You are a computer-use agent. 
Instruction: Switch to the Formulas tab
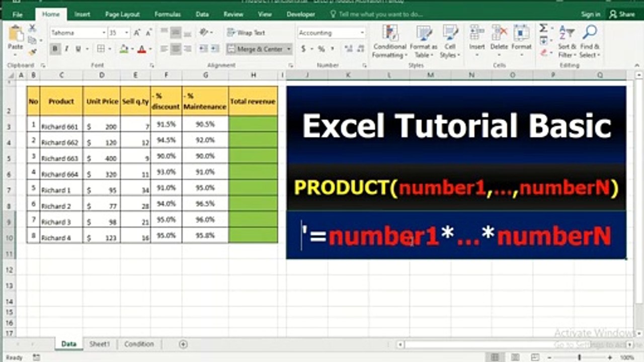[168, 15]
